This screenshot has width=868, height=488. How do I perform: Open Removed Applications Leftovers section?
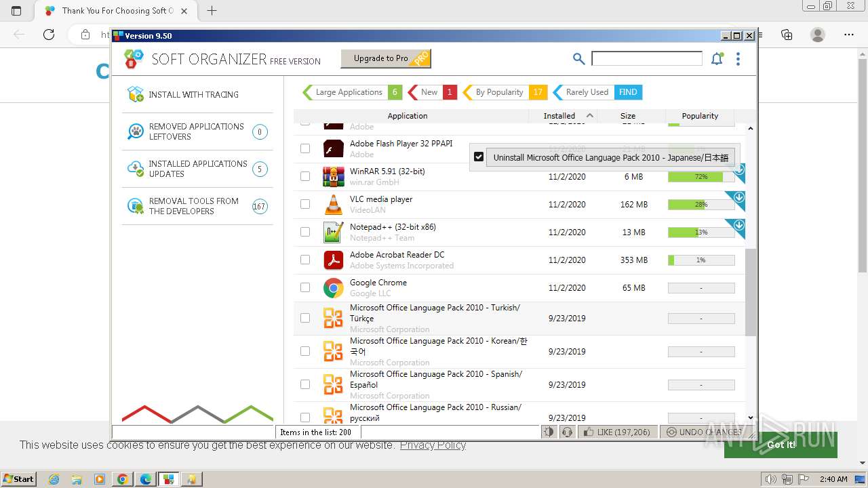point(197,131)
